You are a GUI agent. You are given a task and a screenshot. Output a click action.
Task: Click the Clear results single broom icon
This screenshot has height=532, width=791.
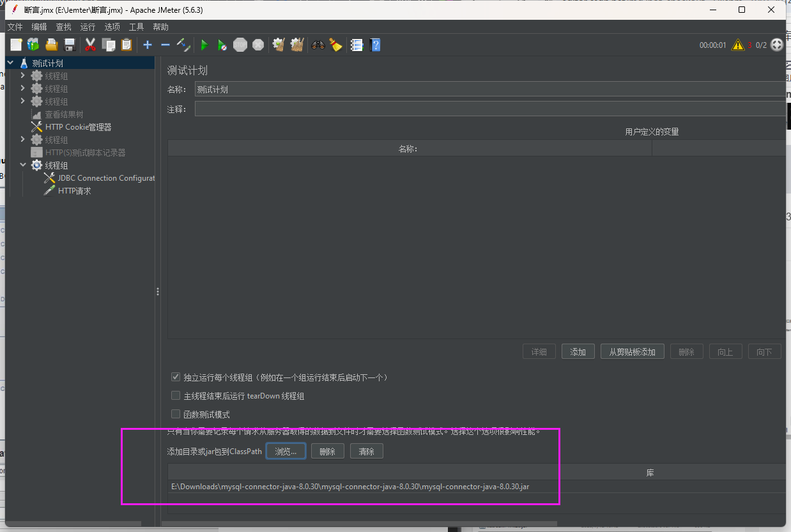tap(279, 45)
